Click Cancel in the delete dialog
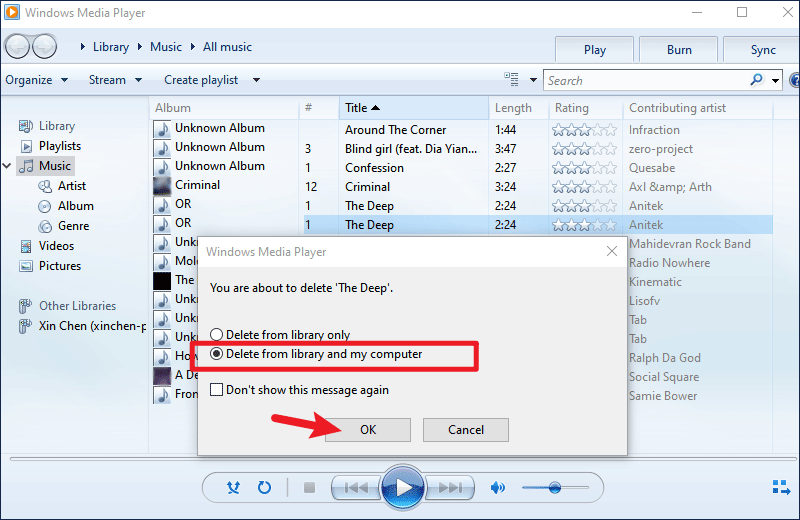The image size is (800, 520). tap(466, 430)
